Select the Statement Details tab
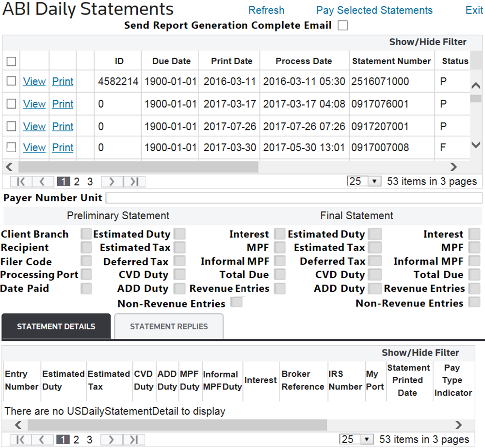This screenshot has height=448, width=485. pos(56,326)
